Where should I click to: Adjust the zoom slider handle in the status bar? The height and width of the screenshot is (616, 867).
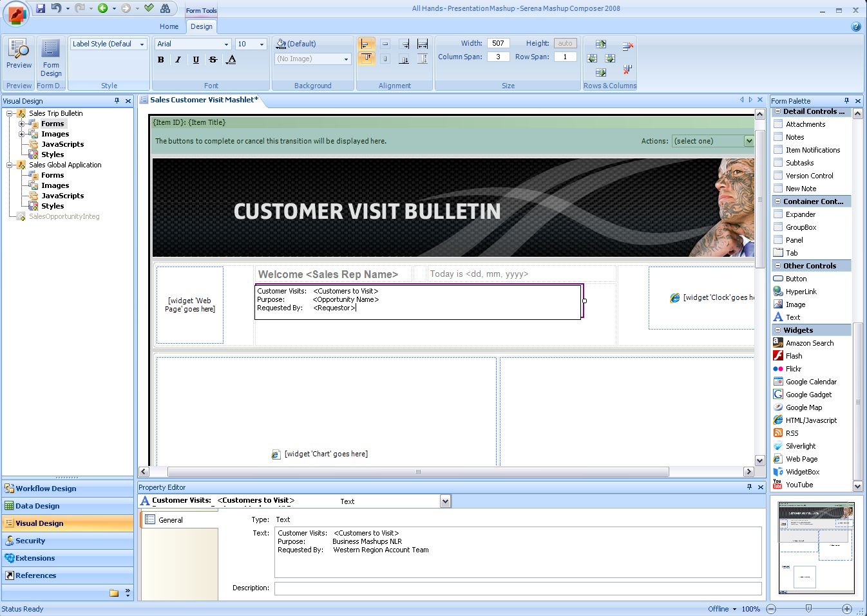tap(808, 608)
